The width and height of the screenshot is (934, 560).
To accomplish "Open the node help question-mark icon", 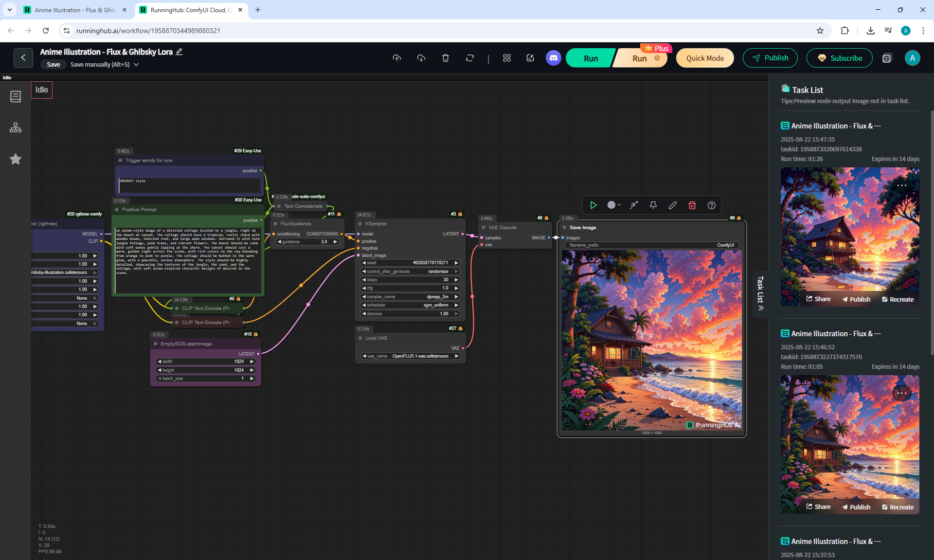I will [x=711, y=205].
